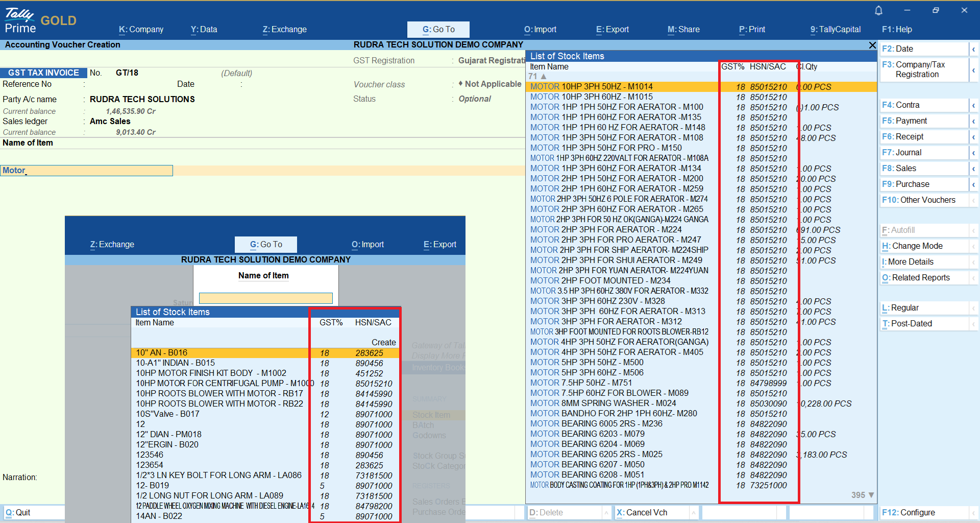Open the caret next to X: Cancel Vch
The width and height of the screenshot is (980, 523).
694,513
